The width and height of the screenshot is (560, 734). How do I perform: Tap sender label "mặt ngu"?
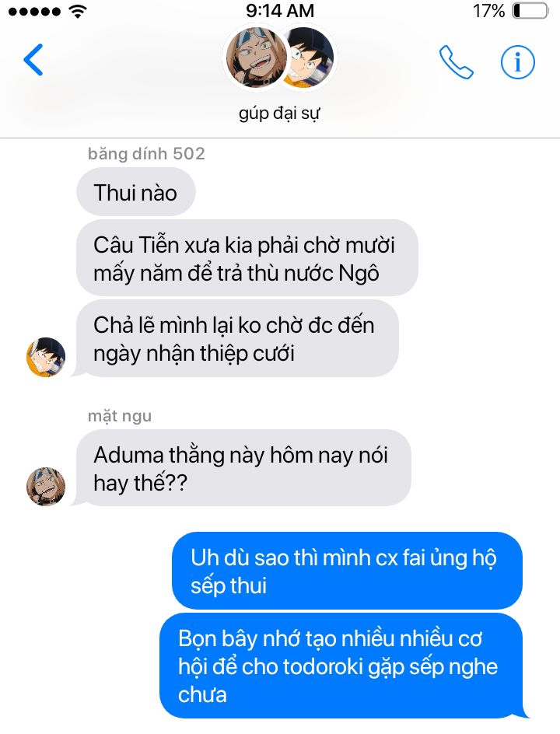(120, 416)
